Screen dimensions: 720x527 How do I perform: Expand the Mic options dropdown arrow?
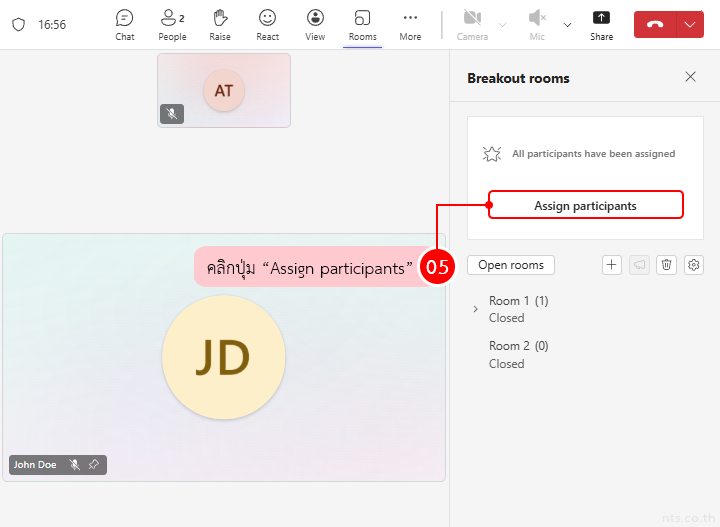pos(568,24)
